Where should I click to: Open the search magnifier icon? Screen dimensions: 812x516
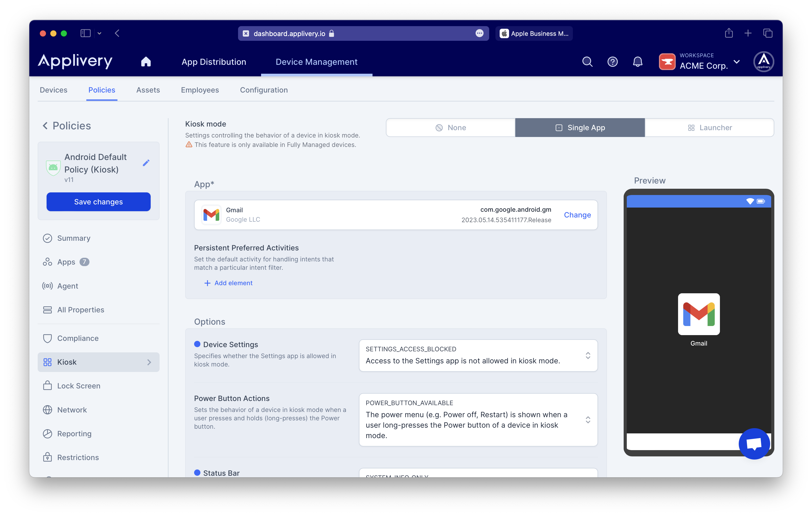(x=587, y=62)
